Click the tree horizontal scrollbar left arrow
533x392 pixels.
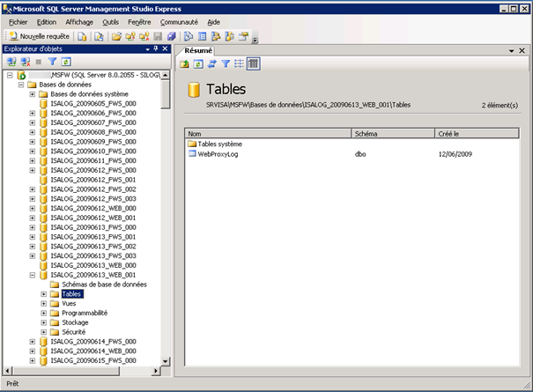coord(7,371)
